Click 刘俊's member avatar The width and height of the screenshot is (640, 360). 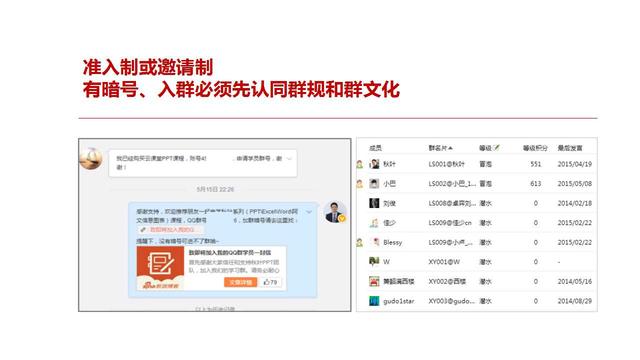(x=374, y=203)
